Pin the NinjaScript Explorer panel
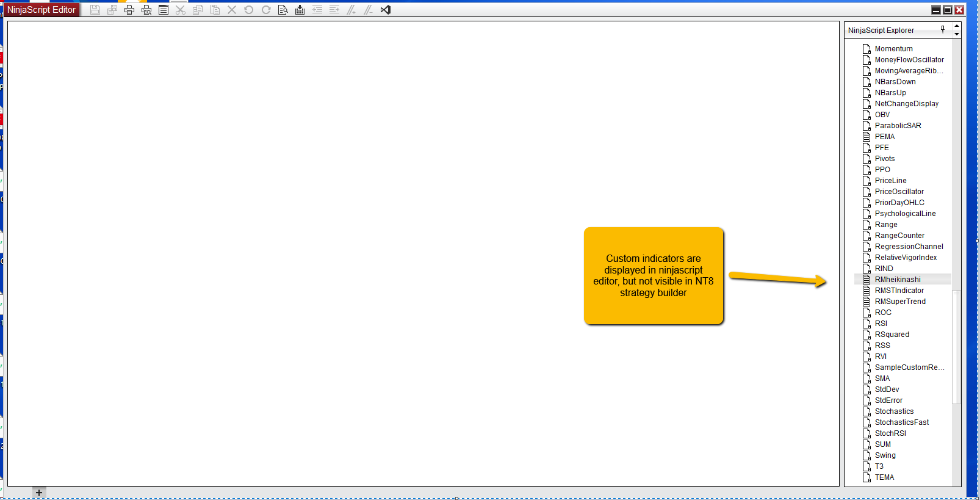 943,29
